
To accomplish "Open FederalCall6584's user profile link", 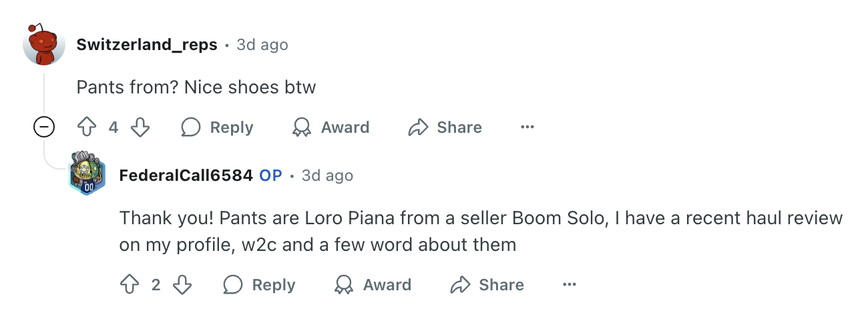I will point(186,176).
